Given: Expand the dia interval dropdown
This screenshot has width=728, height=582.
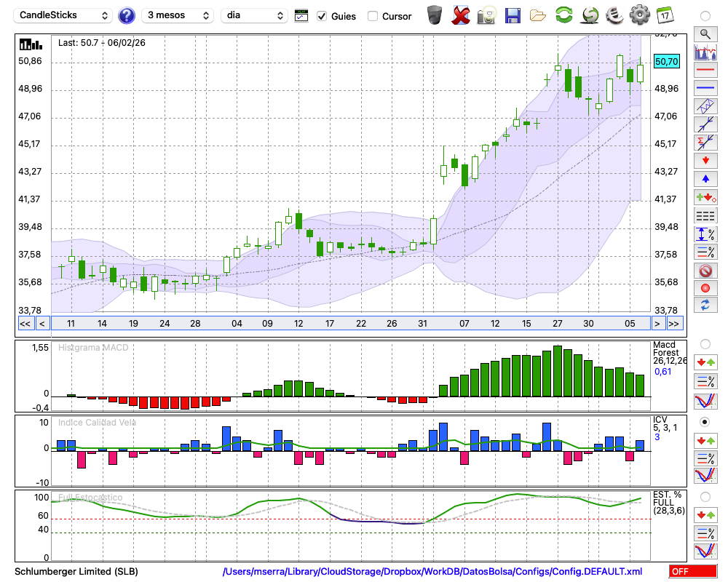Looking at the screenshot, I should click(254, 15).
